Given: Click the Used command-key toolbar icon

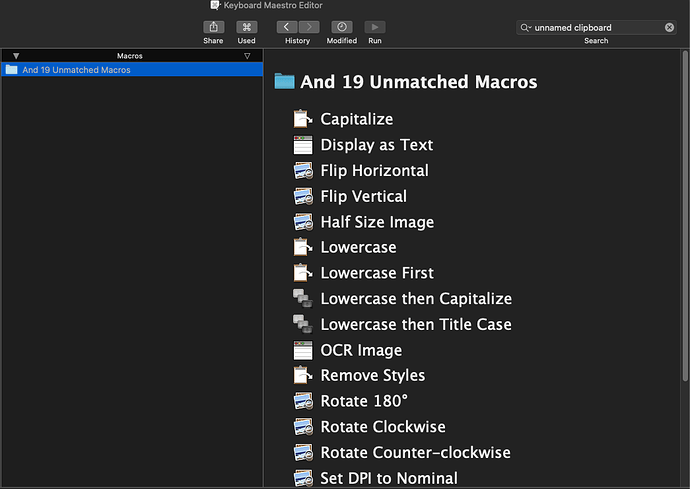Looking at the screenshot, I should click(x=246, y=27).
